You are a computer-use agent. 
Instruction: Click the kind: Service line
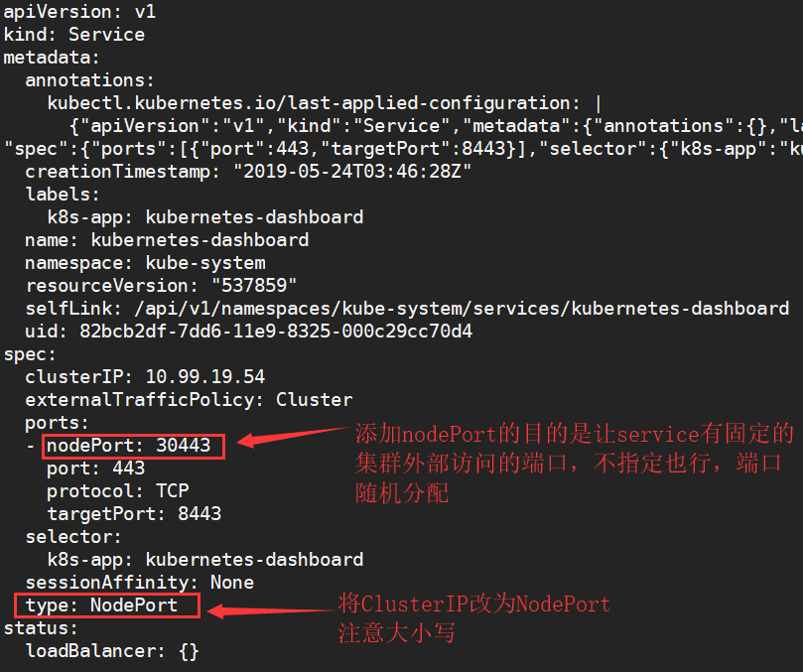(74, 35)
